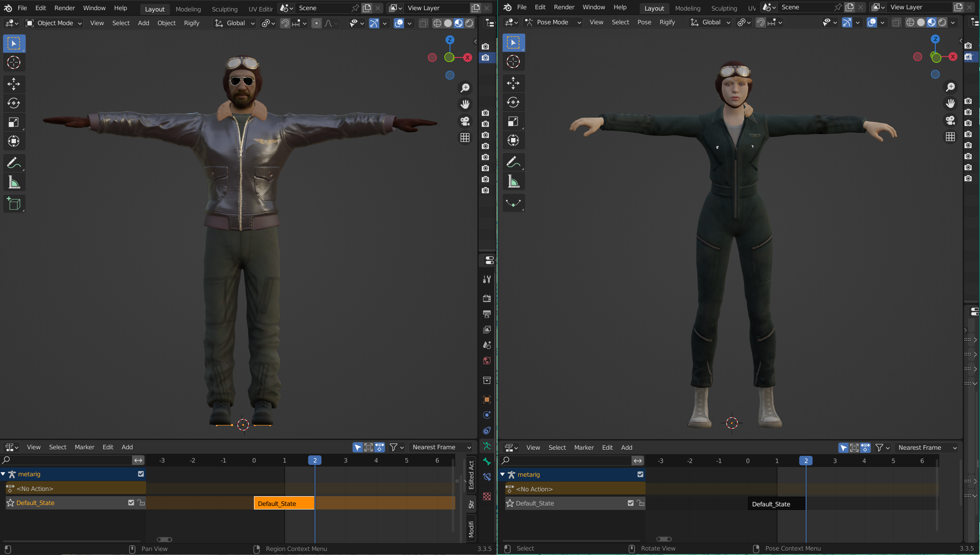Viewport: 980px width, 555px height.
Task: Open Nearest Frame dropdown in left NLA editor
Action: [x=441, y=447]
